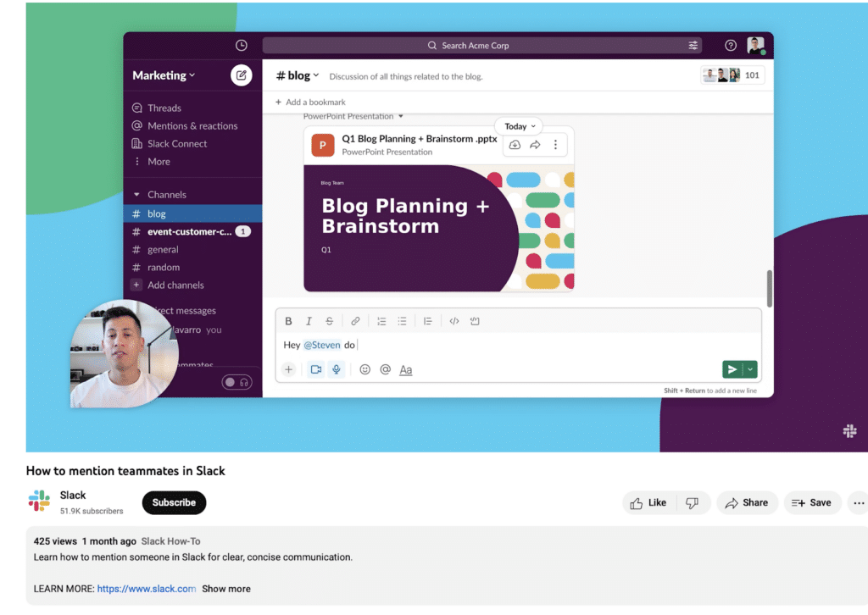Open the random channel
Screen dimensions: 868x615
pos(192,267)
